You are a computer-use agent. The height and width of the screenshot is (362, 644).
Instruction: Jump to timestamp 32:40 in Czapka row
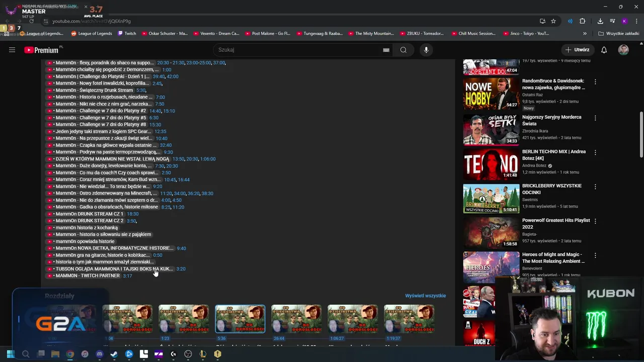click(166, 145)
